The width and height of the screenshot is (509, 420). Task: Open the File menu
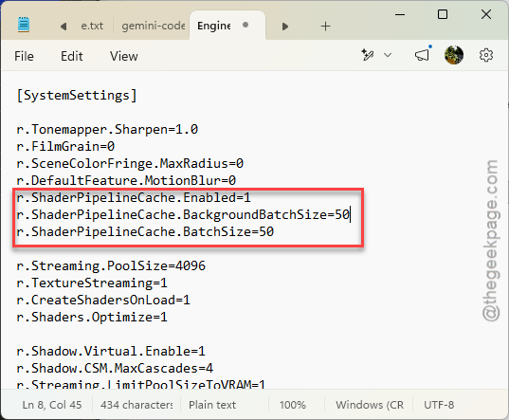pos(24,56)
